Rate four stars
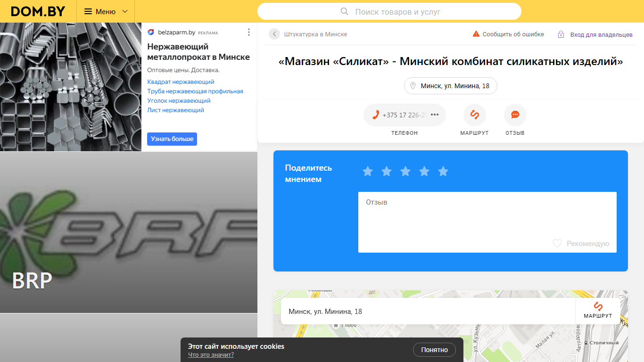 [x=424, y=172]
